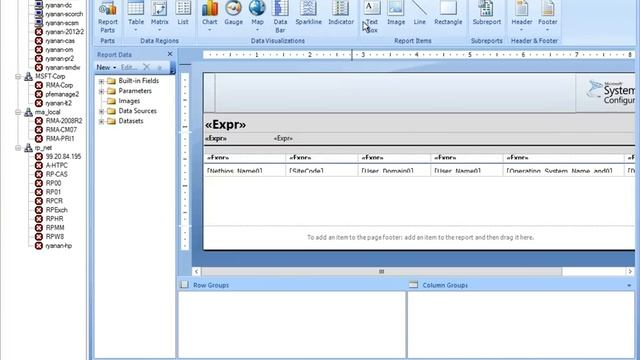Click the red error icon beside RPHR
This screenshot has width=640, height=360.
(x=39, y=219)
